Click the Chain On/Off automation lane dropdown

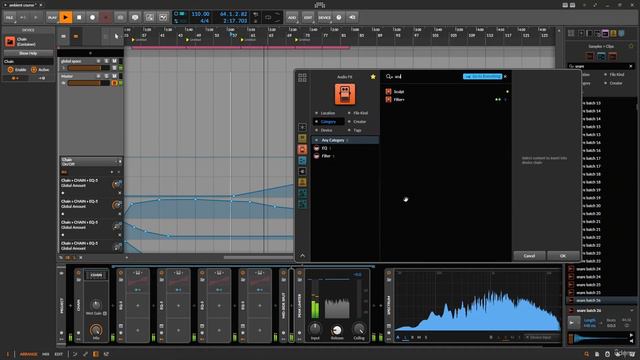[x=90, y=162]
